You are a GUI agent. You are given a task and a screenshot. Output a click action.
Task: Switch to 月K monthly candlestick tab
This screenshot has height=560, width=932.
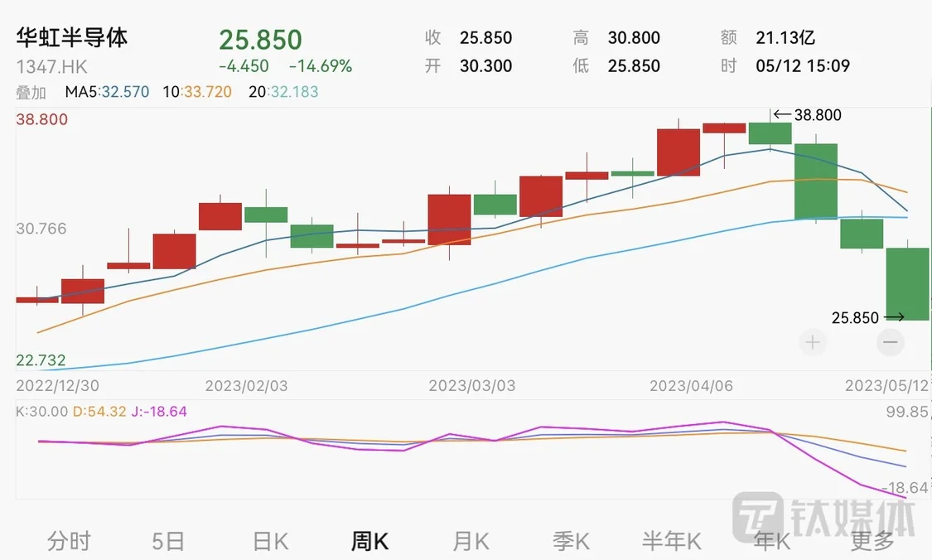(x=471, y=541)
